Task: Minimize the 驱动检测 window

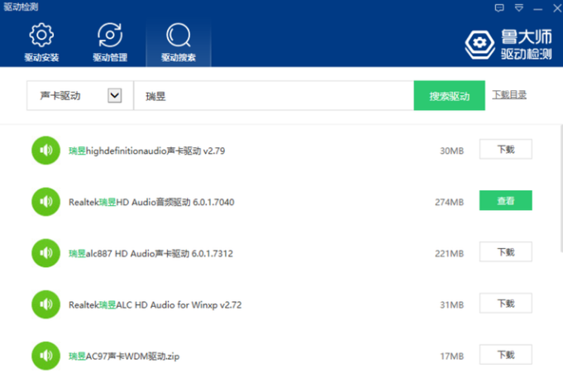Action: (x=537, y=8)
